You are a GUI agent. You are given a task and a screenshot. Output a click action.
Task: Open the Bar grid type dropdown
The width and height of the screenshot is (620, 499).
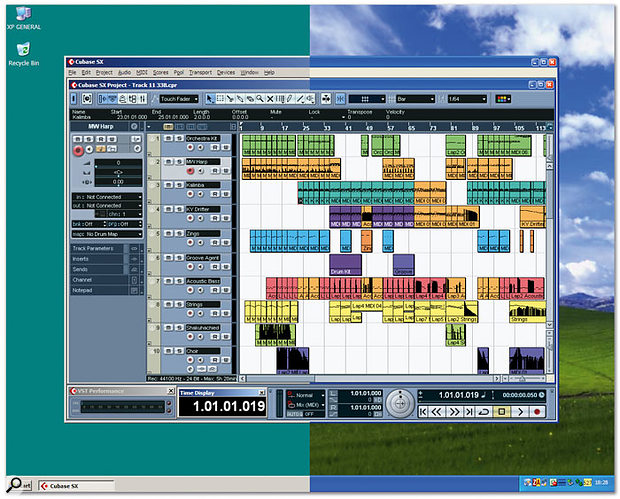pyautogui.click(x=416, y=99)
